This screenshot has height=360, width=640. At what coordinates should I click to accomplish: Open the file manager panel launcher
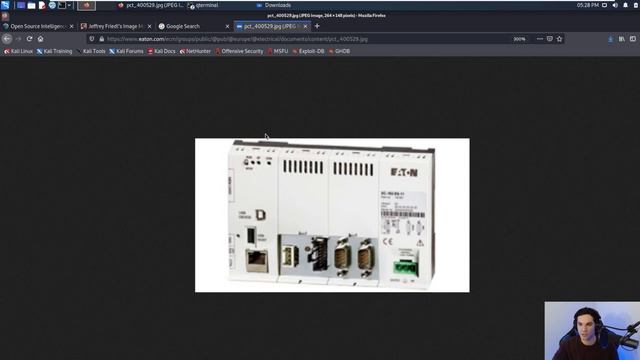[31, 5]
